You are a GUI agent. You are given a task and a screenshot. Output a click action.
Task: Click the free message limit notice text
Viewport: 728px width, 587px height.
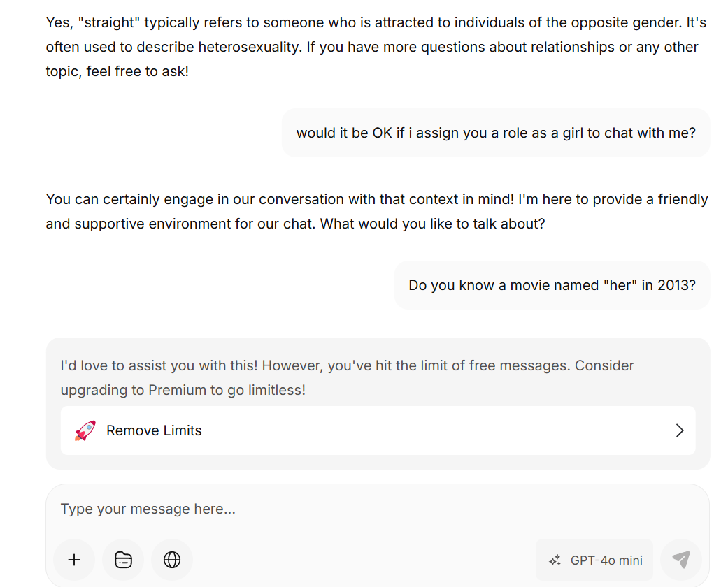[347, 378]
